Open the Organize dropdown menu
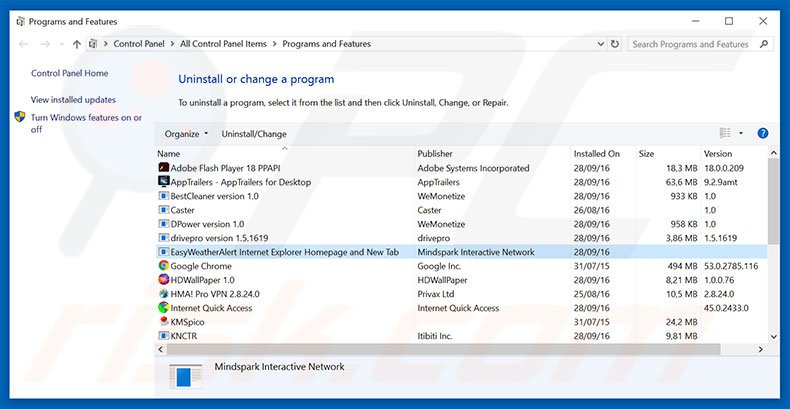The height and width of the screenshot is (409, 790). (x=186, y=134)
